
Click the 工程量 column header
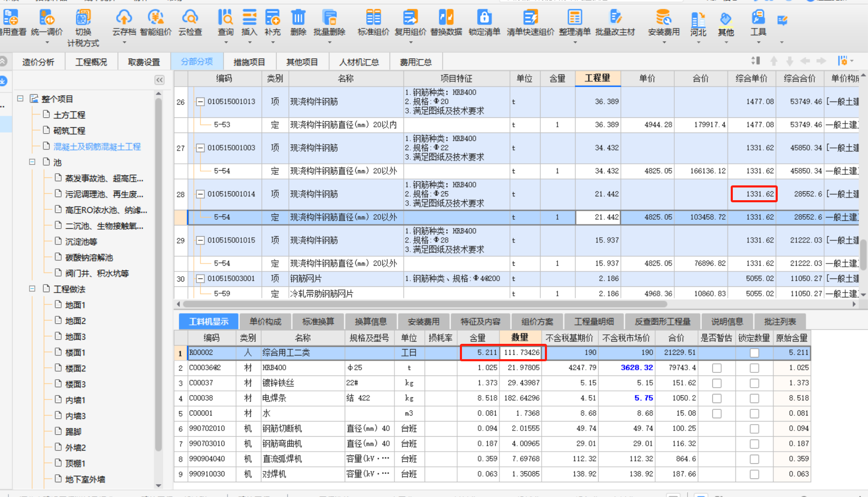598,78
